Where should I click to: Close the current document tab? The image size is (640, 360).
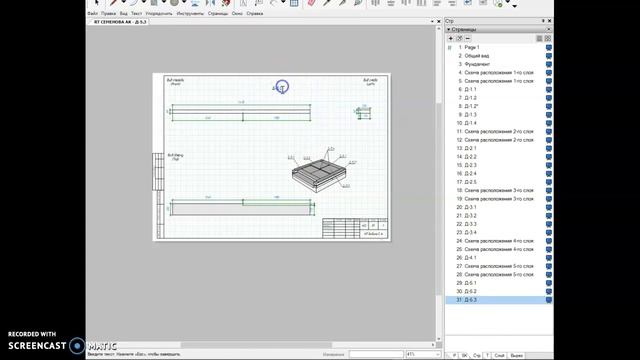pos(439,21)
